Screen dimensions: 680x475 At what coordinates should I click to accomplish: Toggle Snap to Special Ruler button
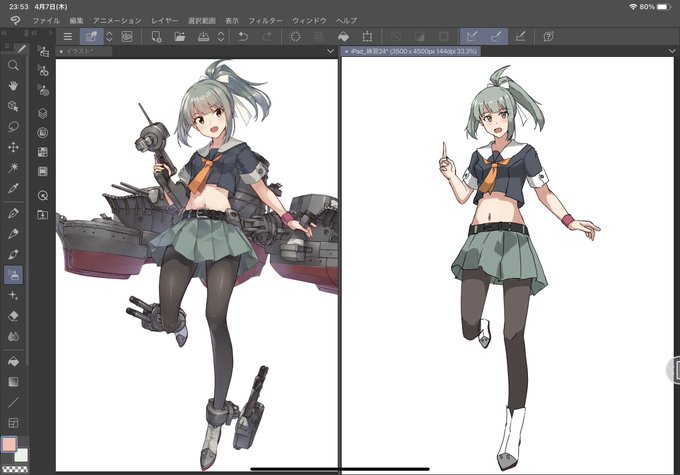point(496,36)
